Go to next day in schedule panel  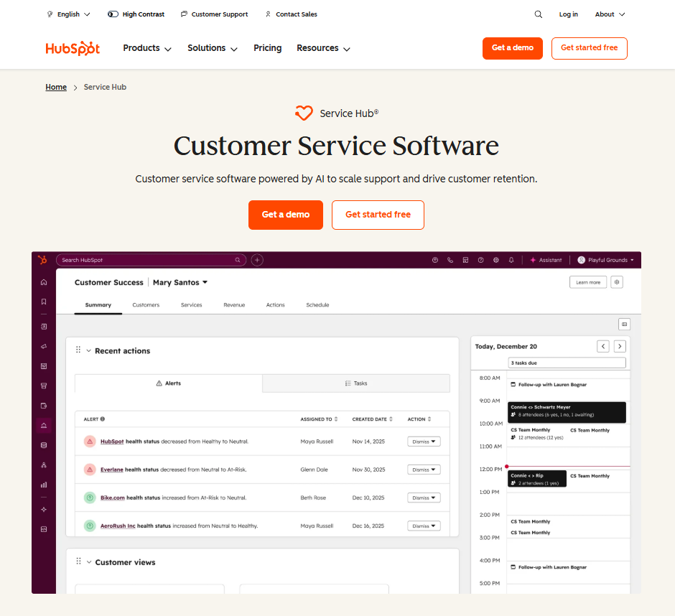[x=620, y=347]
